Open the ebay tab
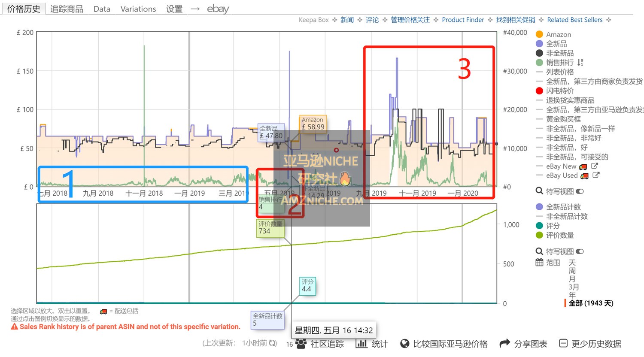 click(x=218, y=9)
